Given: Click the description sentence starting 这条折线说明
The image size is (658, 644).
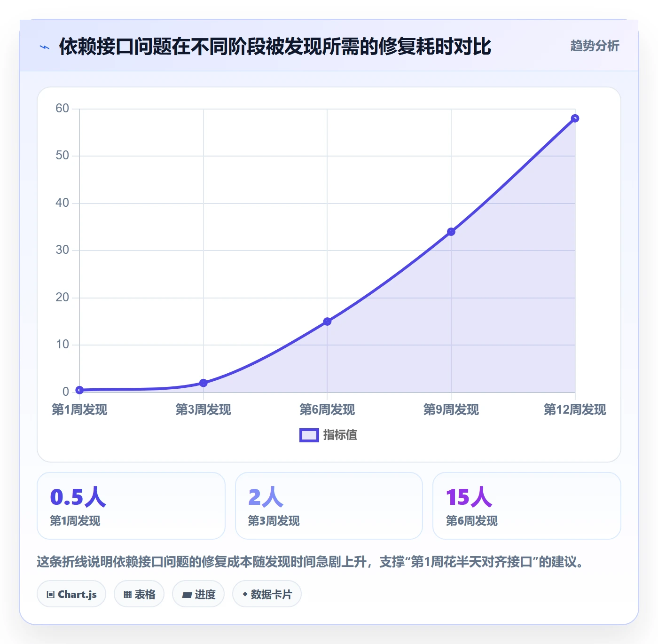Looking at the screenshot, I should coord(310,562).
